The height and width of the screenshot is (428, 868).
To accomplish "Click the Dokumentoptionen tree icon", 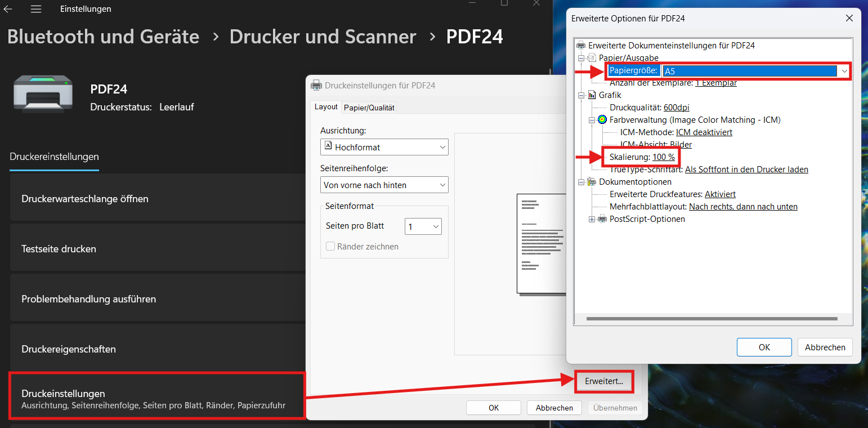I will pyautogui.click(x=592, y=182).
